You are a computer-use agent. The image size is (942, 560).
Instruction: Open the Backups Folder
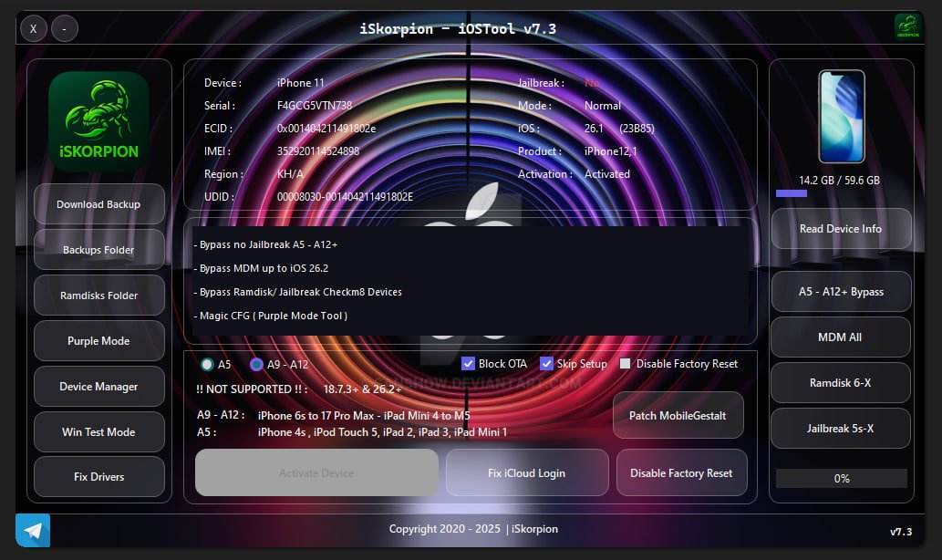tap(99, 249)
